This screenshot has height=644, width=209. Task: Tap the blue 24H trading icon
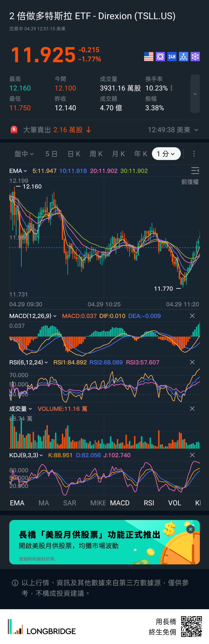point(172,57)
